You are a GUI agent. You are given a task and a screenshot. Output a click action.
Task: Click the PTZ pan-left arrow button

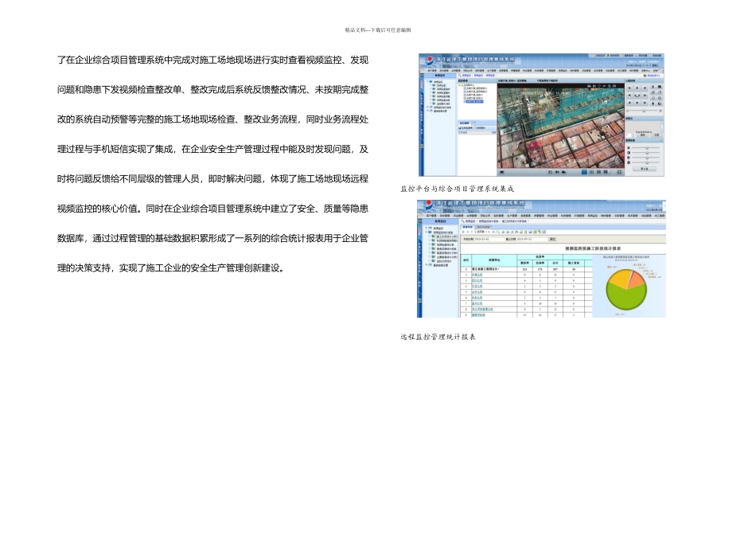pyautogui.click(x=629, y=95)
